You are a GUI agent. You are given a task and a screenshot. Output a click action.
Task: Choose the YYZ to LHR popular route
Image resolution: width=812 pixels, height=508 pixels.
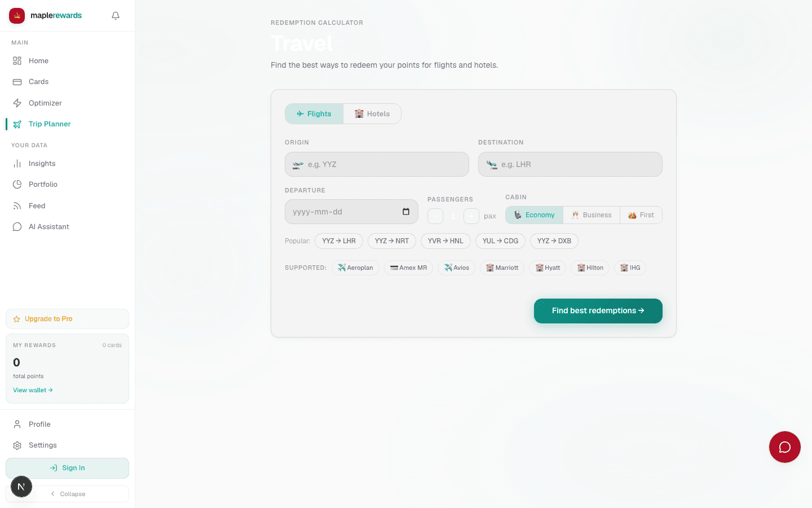click(x=338, y=241)
